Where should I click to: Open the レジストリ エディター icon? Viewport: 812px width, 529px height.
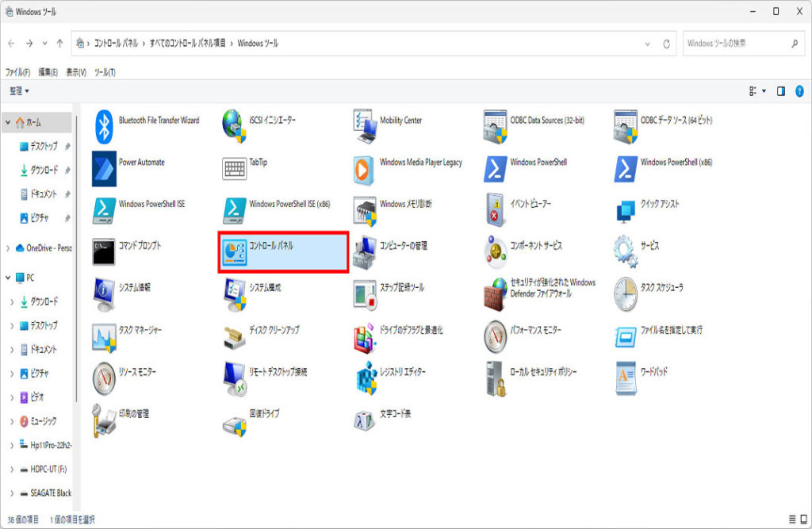(366, 378)
